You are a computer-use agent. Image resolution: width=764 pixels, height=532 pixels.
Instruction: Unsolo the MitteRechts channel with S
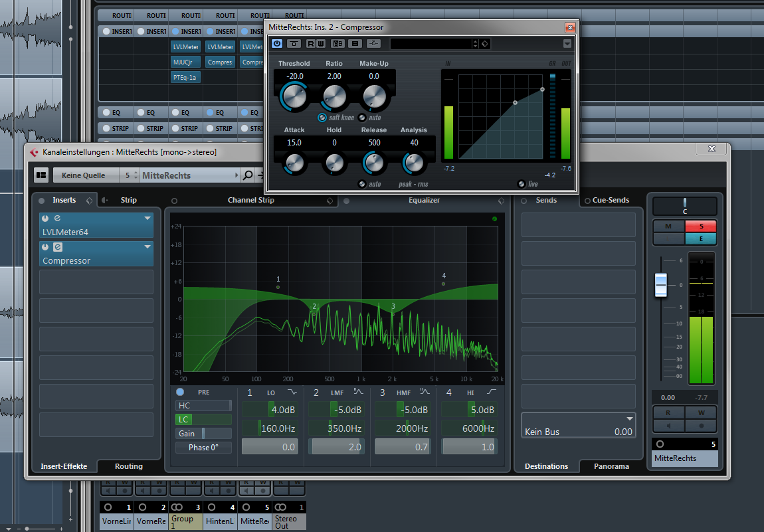click(701, 226)
